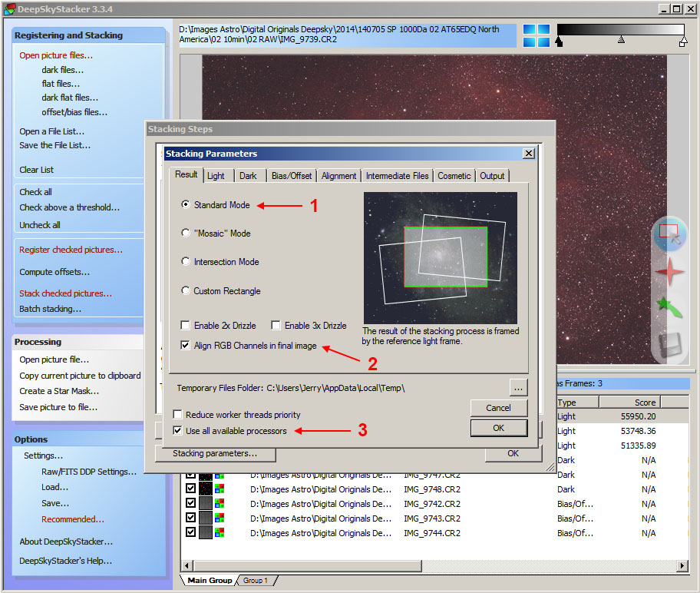
Task: Click the green comet editing icon
Action: pos(669,307)
